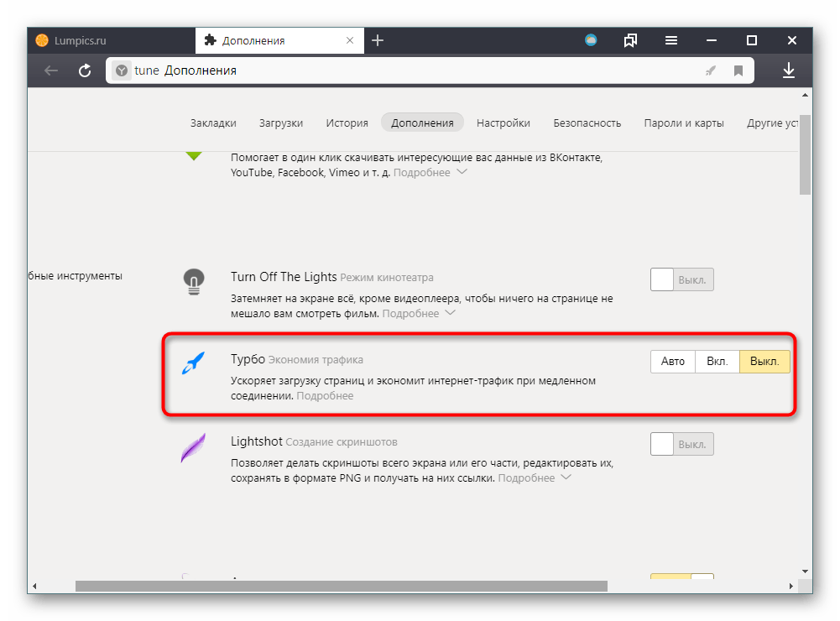Open the Закладки section
This screenshot has width=840, height=621.
pos(213,123)
